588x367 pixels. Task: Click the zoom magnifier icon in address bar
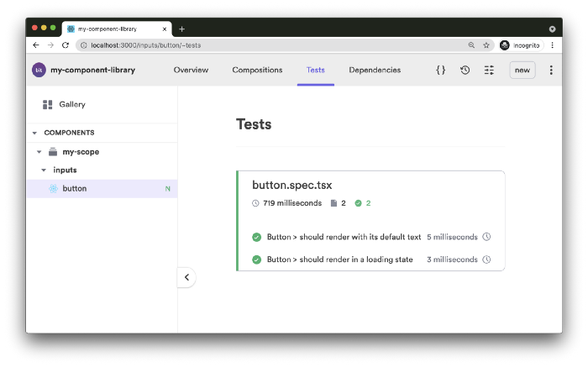[x=471, y=45]
